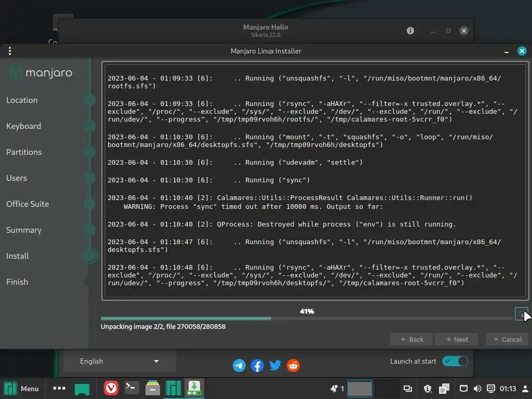The height and width of the screenshot is (399, 532).
Task: Close the Manjaro Hello window
Action: tap(464, 31)
